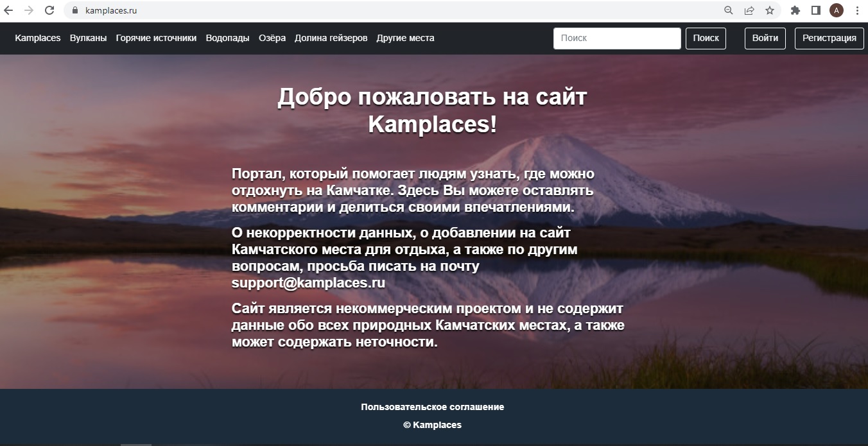Open the Chrome three-dot menu
Viewport: 868px width, 446px height.
[857, 10]
